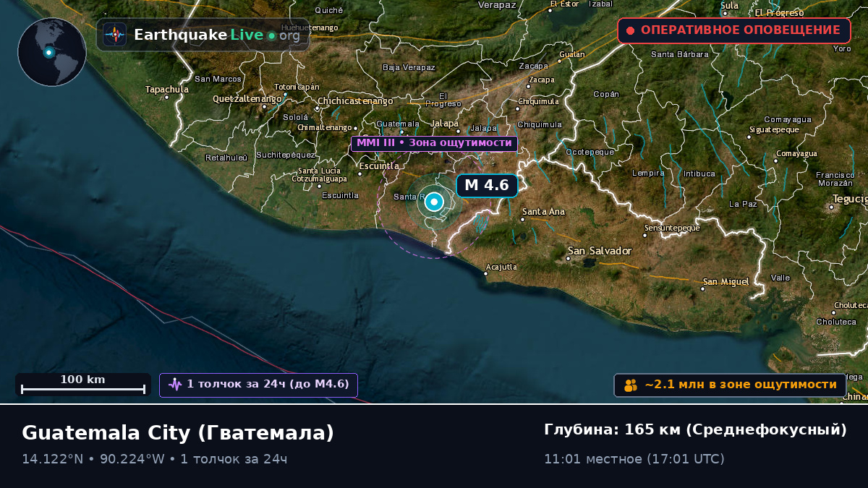Click the EarthquakeLive compass logo icon
This screenshot has height=488, width=868.
point(114,35)
